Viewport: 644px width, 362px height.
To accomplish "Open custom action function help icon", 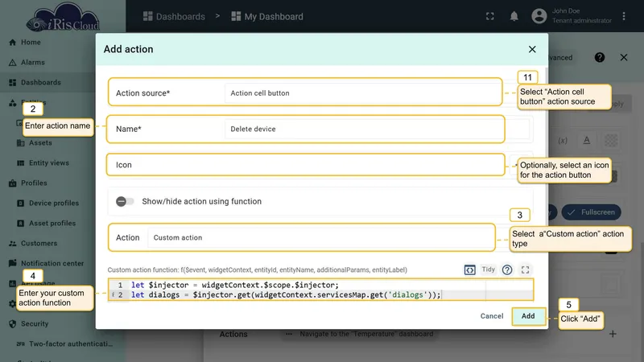I will [507, 269].
